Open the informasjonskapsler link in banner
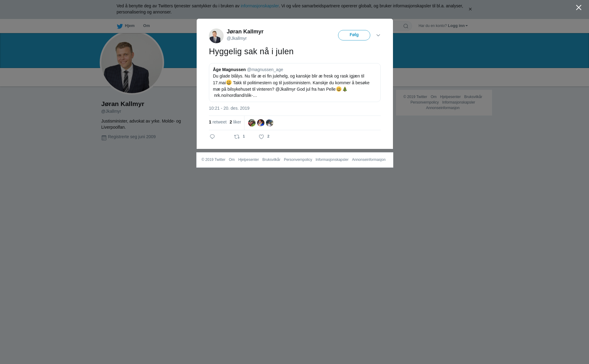 (260, 6)
